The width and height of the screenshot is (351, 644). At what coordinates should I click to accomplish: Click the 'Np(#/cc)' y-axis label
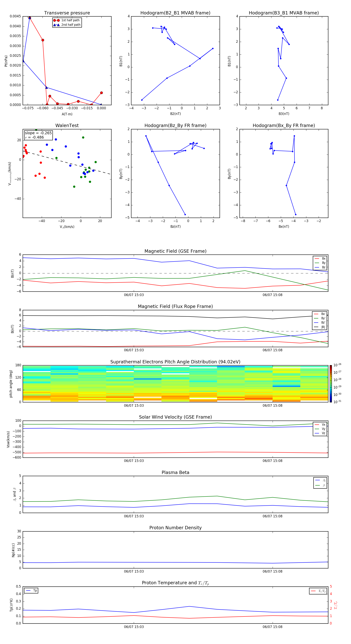13,550
